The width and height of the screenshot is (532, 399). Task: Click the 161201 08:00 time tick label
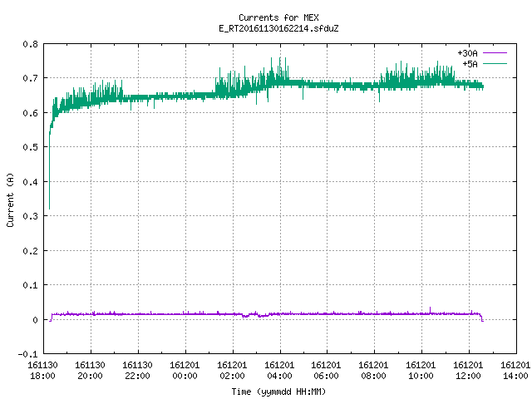click(373, 371)
